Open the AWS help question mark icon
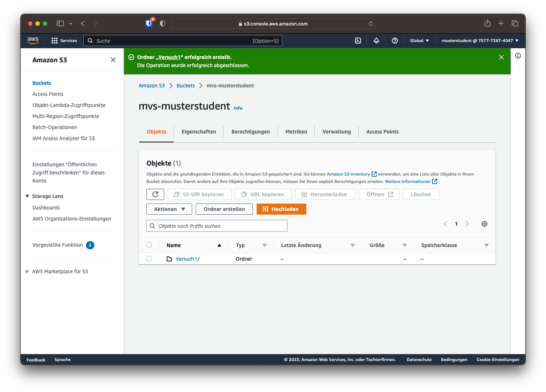This screenshot has width=546, height=392. 394,41
